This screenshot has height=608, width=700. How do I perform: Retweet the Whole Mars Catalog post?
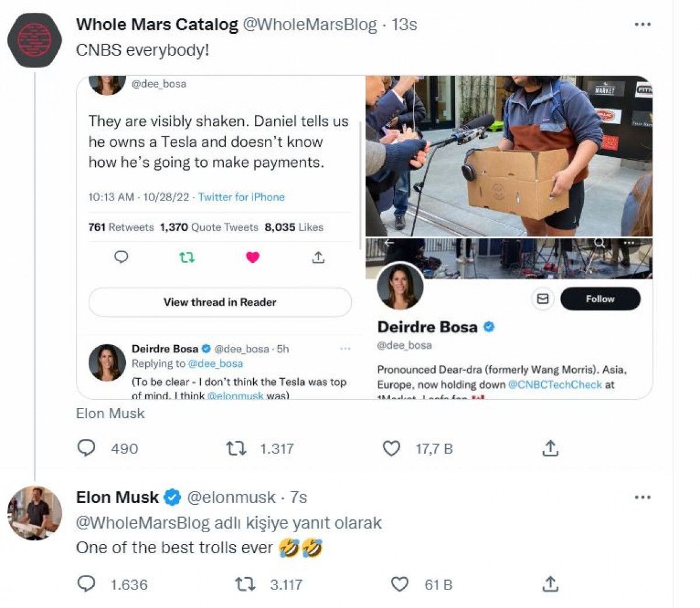[x=236, y=448]
